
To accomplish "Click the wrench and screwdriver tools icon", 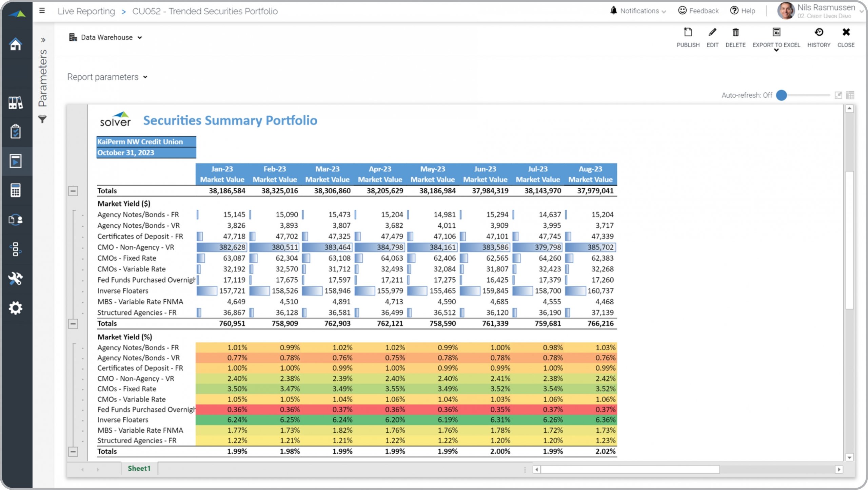I will click(16, 279).
